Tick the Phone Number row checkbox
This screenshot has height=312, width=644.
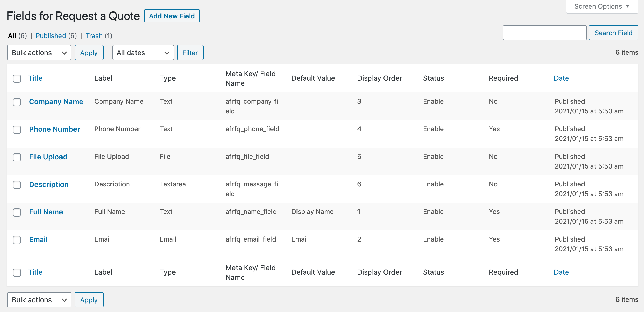[x=17, y=129]
